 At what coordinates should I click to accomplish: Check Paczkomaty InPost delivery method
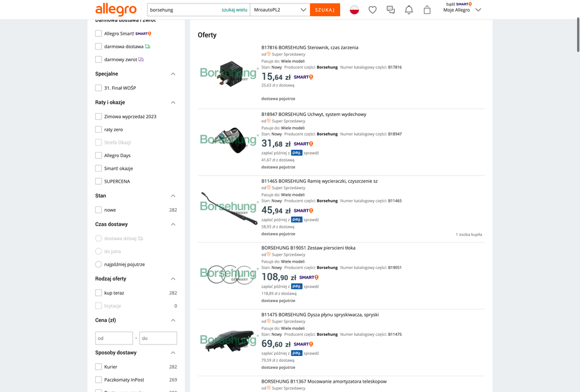[98, 380]
